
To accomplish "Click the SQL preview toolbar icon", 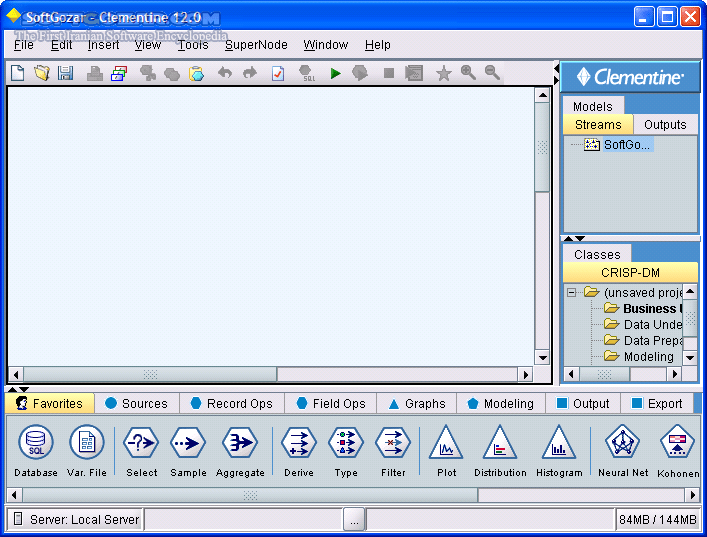I will [x=307, y=73].
